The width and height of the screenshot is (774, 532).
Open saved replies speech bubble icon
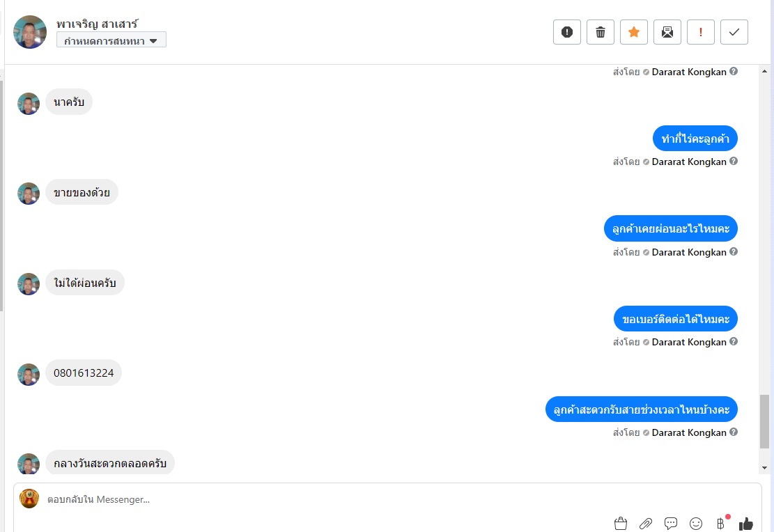(671, 523)
